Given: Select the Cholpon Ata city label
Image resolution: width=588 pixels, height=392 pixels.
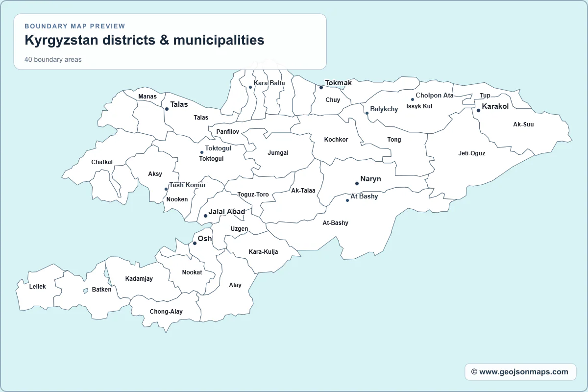Looking at the screenshot, I should [x=435, y=95].
